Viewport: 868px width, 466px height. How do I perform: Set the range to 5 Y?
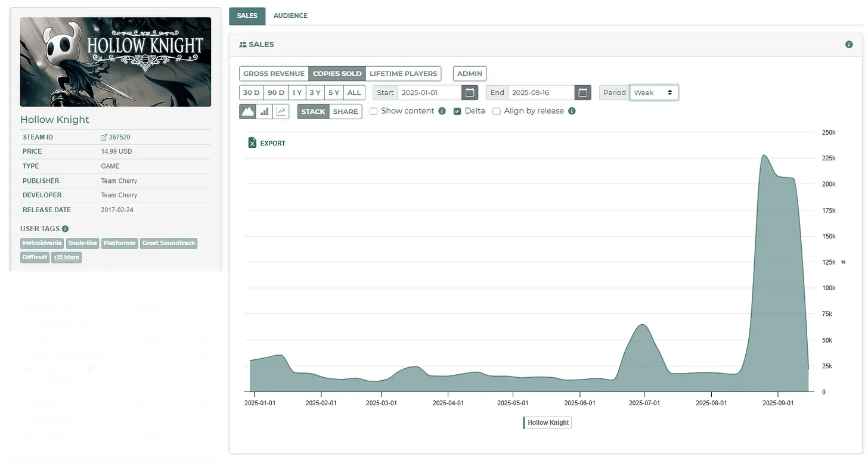[x=334, y=92]
